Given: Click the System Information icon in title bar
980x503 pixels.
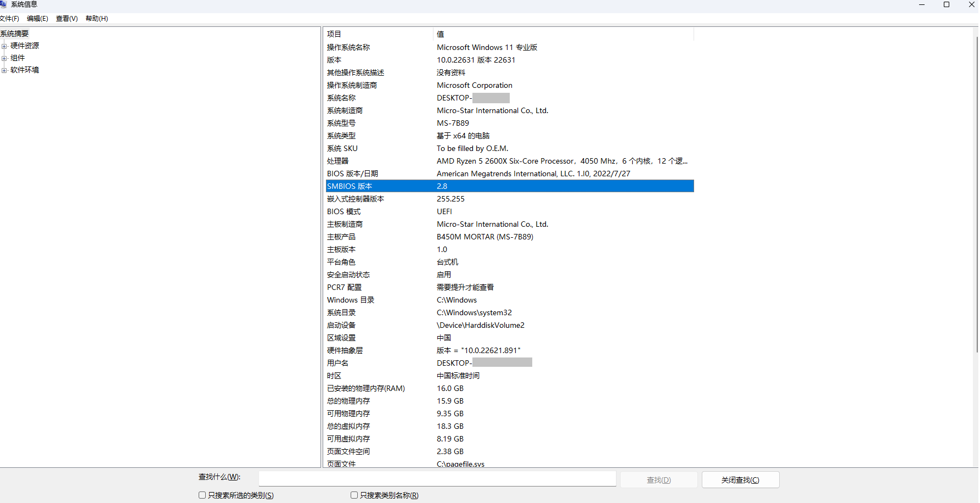Looking at the screenshot, I should (x=4, y=4).
